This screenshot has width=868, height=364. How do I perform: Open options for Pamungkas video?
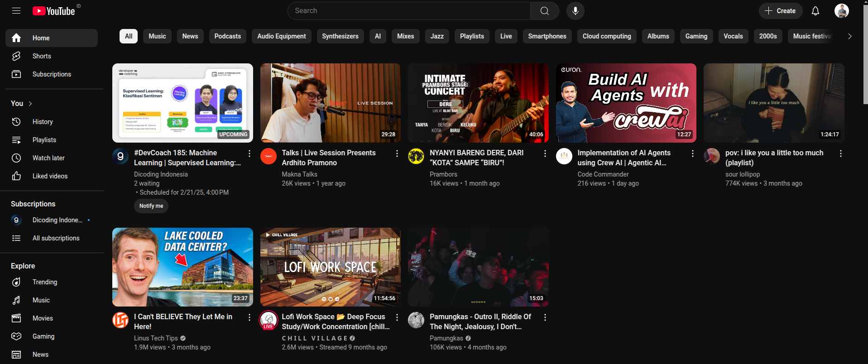click(x=545, y=318)
